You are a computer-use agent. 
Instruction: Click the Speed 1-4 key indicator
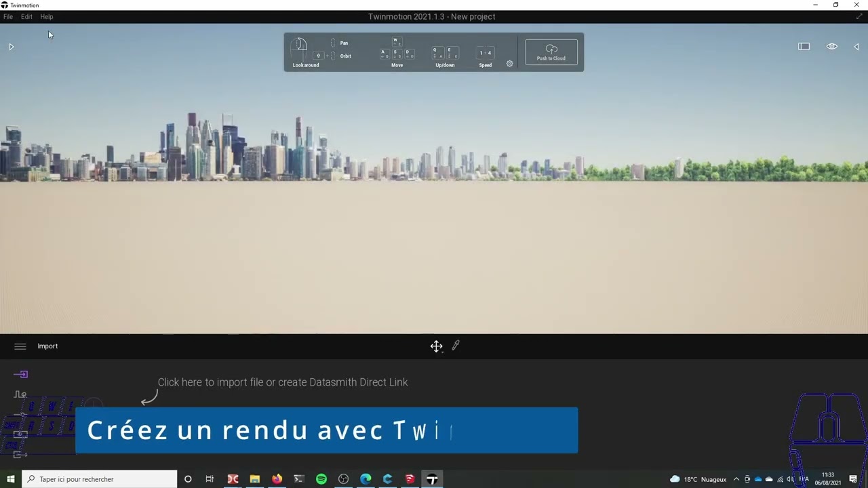(486, 53)
